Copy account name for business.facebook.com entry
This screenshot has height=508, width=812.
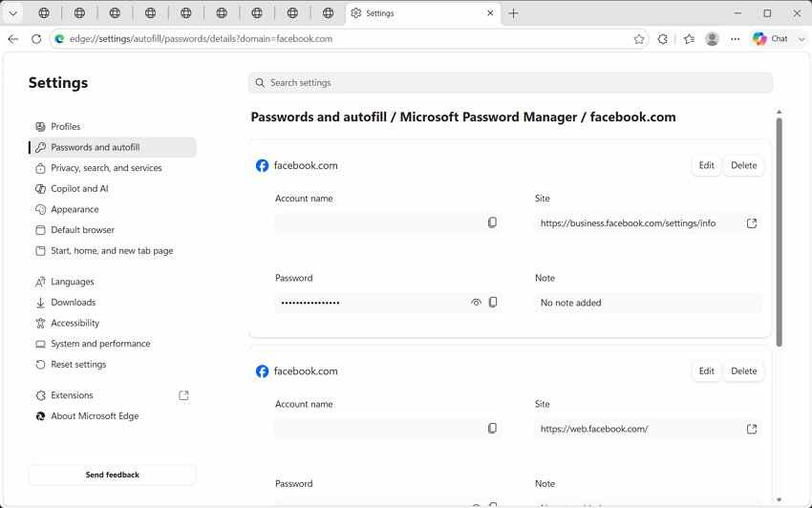pyautogui.click(x=492, y=222)
